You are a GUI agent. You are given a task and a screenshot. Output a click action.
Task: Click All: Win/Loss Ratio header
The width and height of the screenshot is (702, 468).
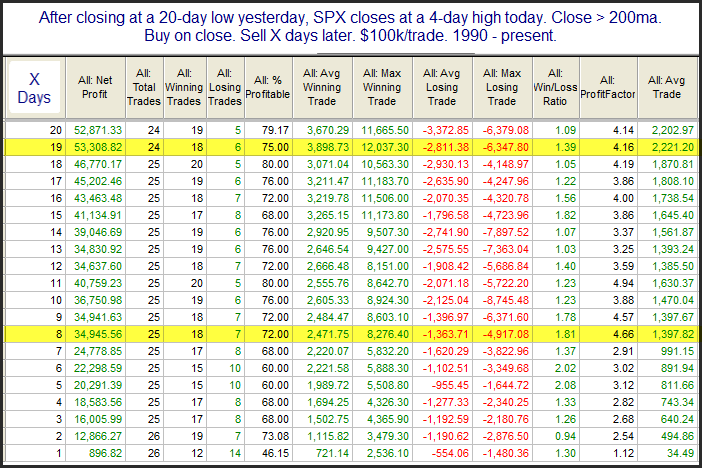556,87
